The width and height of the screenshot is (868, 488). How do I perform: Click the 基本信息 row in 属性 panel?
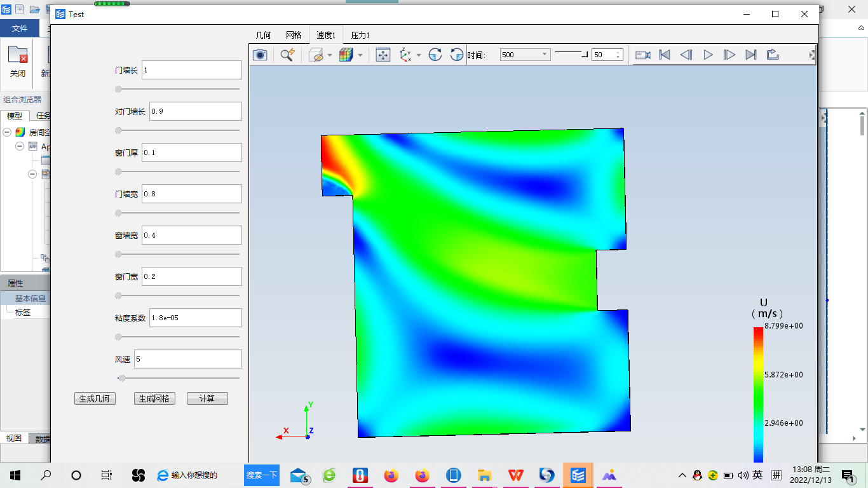pos(25,298)
